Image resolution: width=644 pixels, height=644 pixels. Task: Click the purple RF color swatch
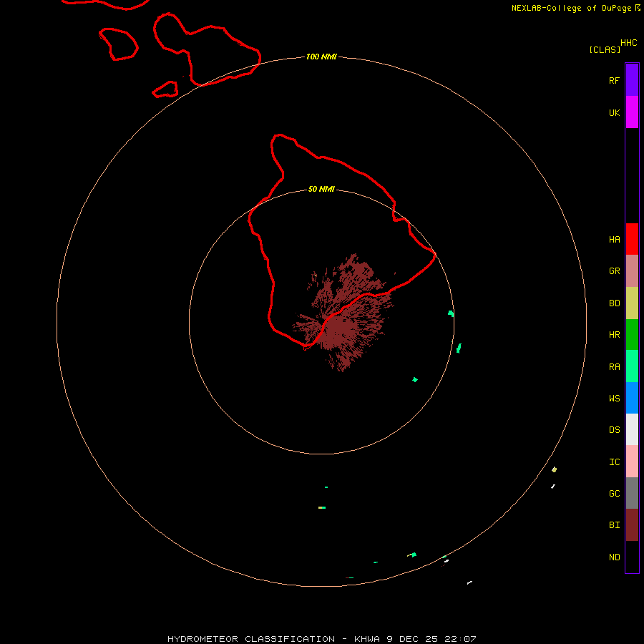tap(632, 80)
